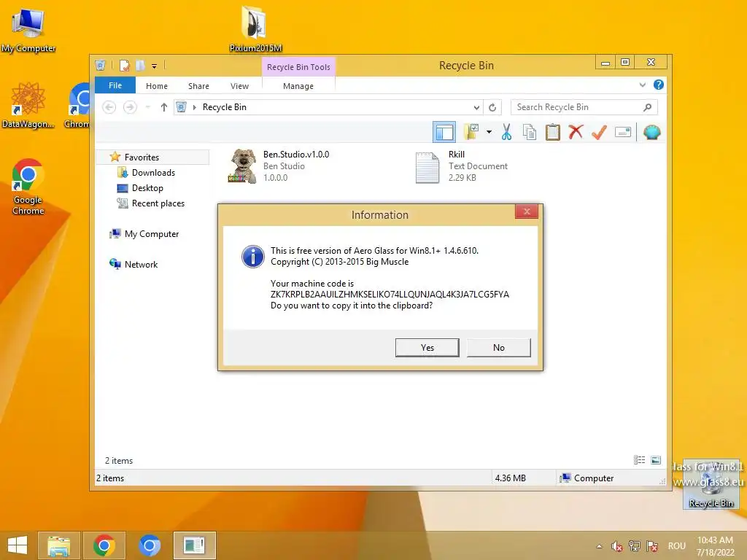The height and width of the screenshot is (560, 747).
Task: Open the File ribbon tab
Action: tap(115, 85)
